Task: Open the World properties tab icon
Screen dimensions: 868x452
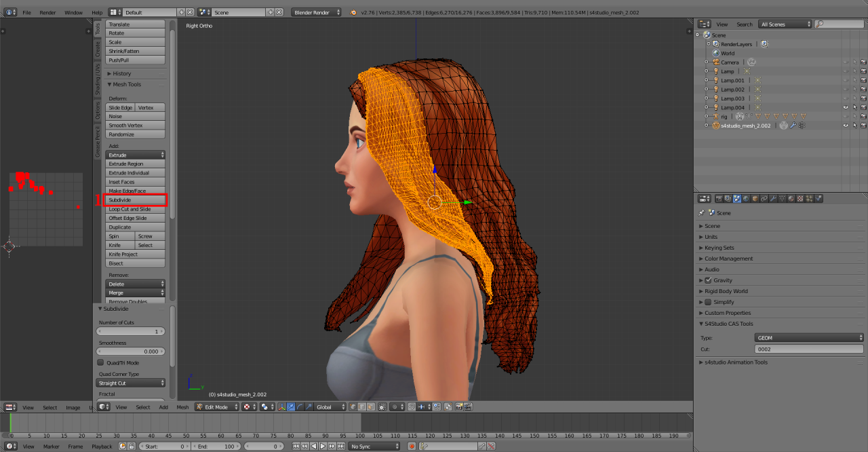Action: pos(746,199)
